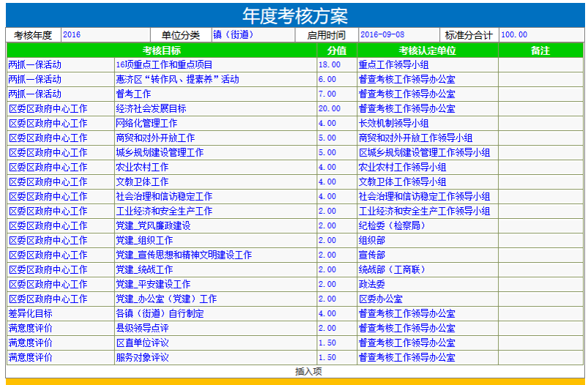Click the 纪检委（检察局）unit cell

[x=428, y=225]
